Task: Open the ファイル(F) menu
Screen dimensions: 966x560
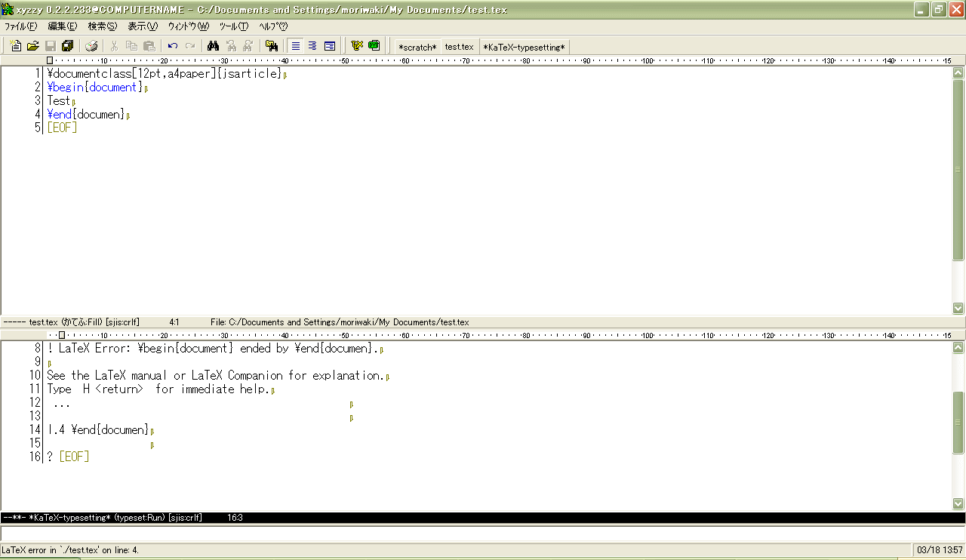Action: click(20, 26)
